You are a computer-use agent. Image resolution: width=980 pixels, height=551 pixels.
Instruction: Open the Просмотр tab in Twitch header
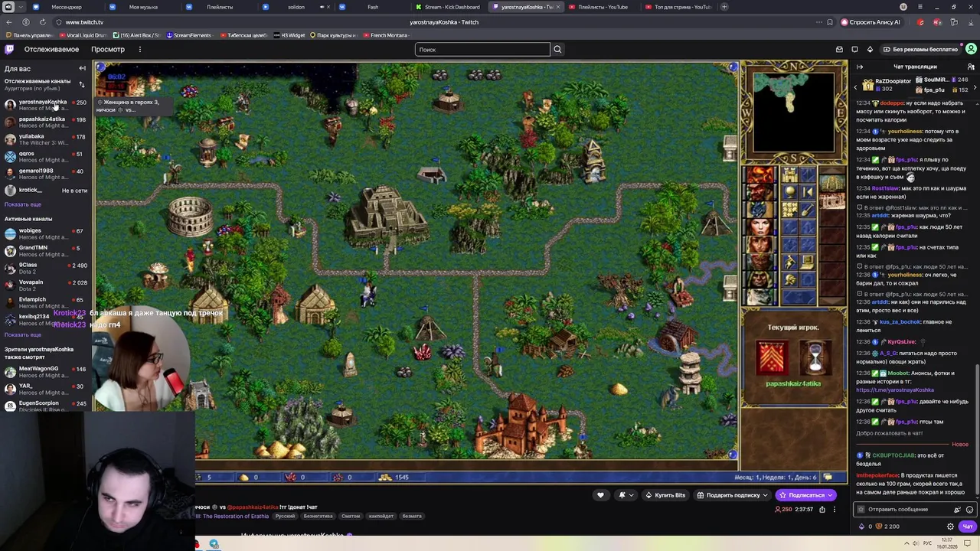pos(108,49)
